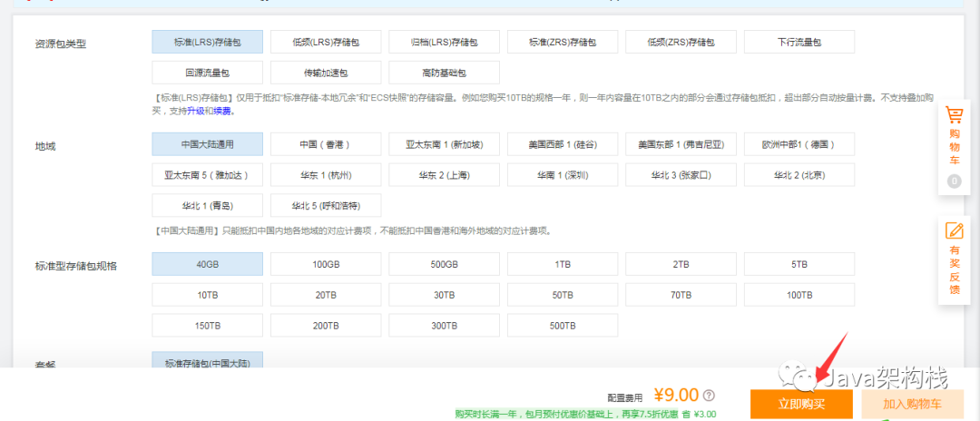Image resolution: width=980 pixels, height=421 pixels.
Task: Click the 资源包类型 label
Action: 60,44
